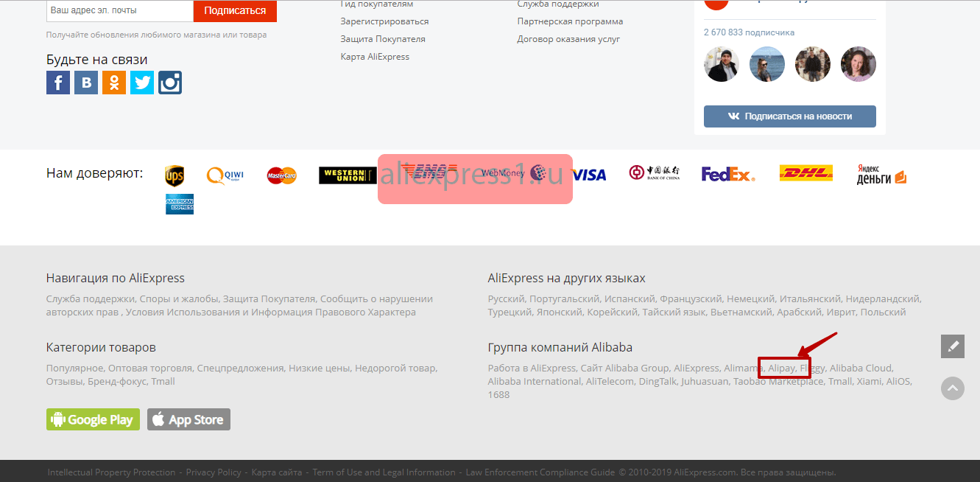Viewport: 980px width, 482px height.
Task: Open Privacy Policy footer link
Action: coord(214,472)
